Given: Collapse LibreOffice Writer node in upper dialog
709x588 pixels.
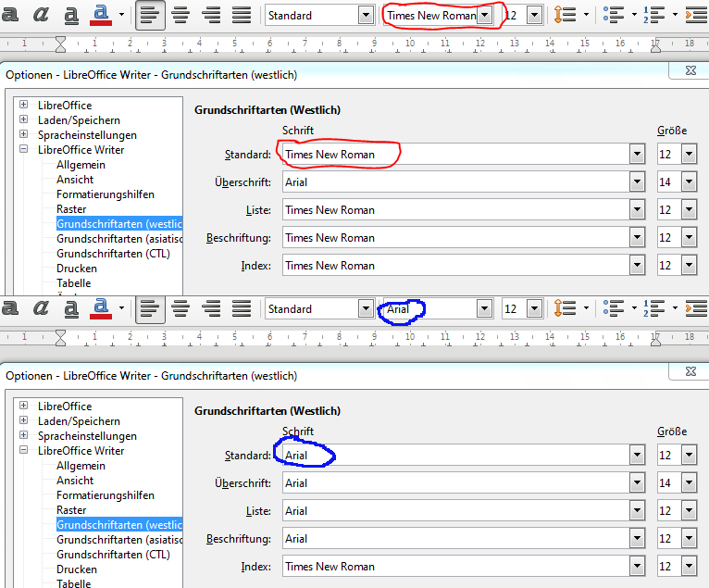Looking at the screenshot, I should pos(23,149).
